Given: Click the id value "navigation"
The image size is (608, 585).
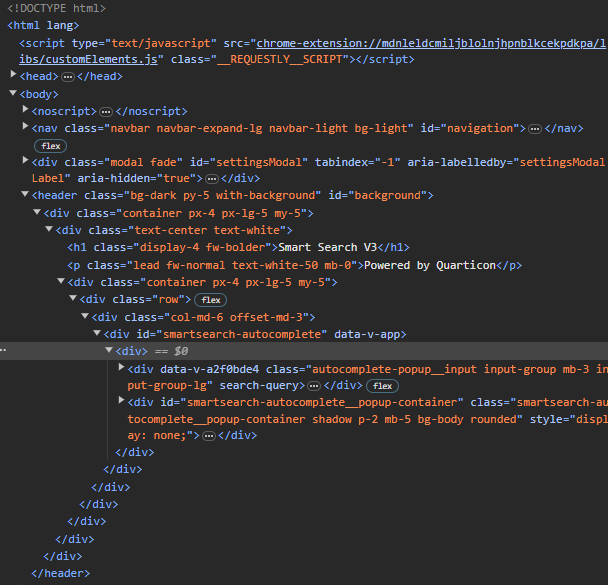Looking at the screenshot, I should click(480, 128).
